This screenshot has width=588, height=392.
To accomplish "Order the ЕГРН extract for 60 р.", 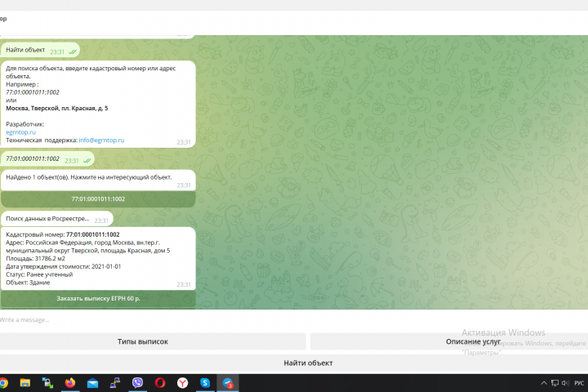I will click(x=98, y=299).
